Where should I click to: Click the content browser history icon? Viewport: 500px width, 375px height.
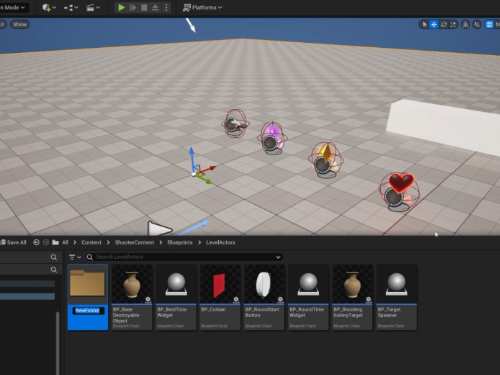36,242
